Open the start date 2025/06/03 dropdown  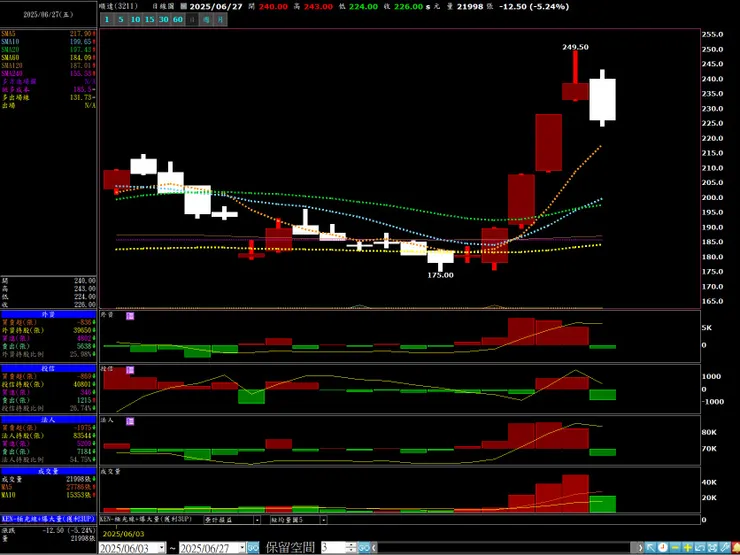[x=162, y=548]
